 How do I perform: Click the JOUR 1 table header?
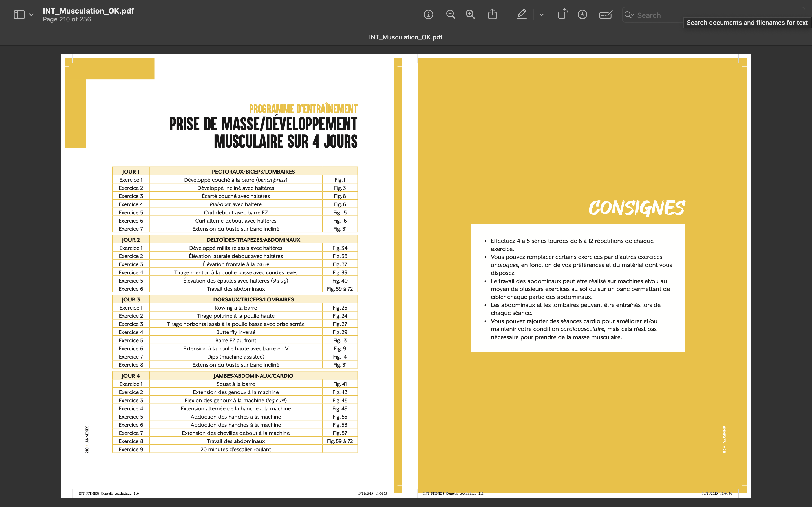click(x=131, y=171)
